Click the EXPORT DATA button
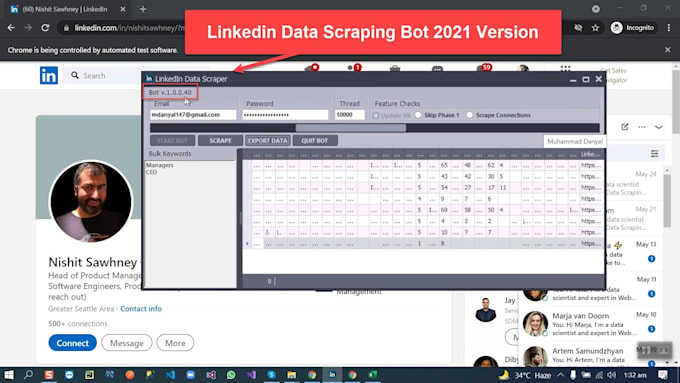This screenshot has width=680, height=383. click(x=268, y=141)
